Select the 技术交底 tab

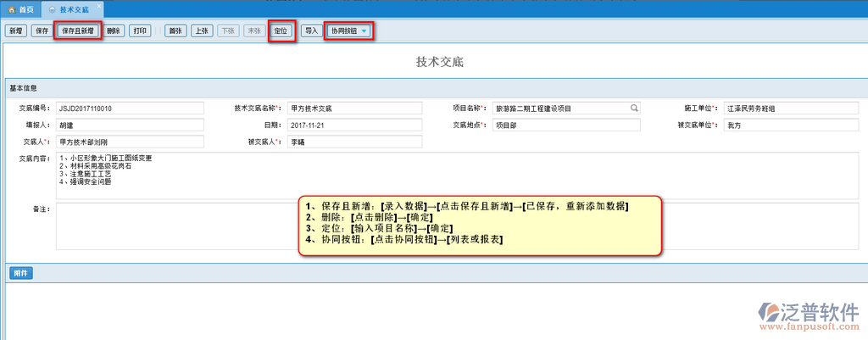coord(76,8)
